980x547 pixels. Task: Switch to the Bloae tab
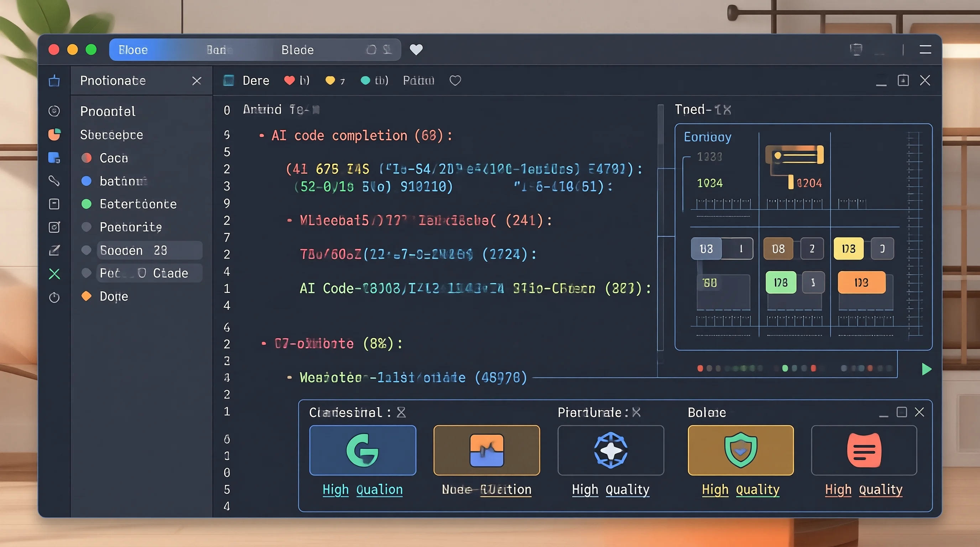point(133,50)
